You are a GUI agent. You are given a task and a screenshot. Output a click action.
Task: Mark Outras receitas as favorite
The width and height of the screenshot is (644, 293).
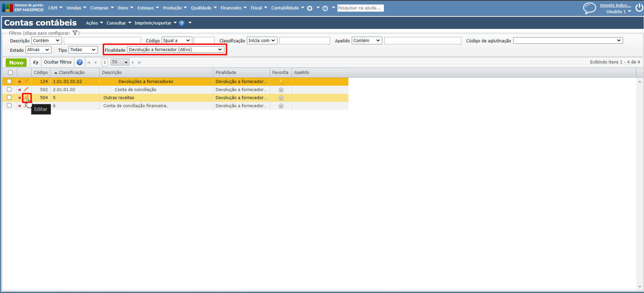point(281,98)
